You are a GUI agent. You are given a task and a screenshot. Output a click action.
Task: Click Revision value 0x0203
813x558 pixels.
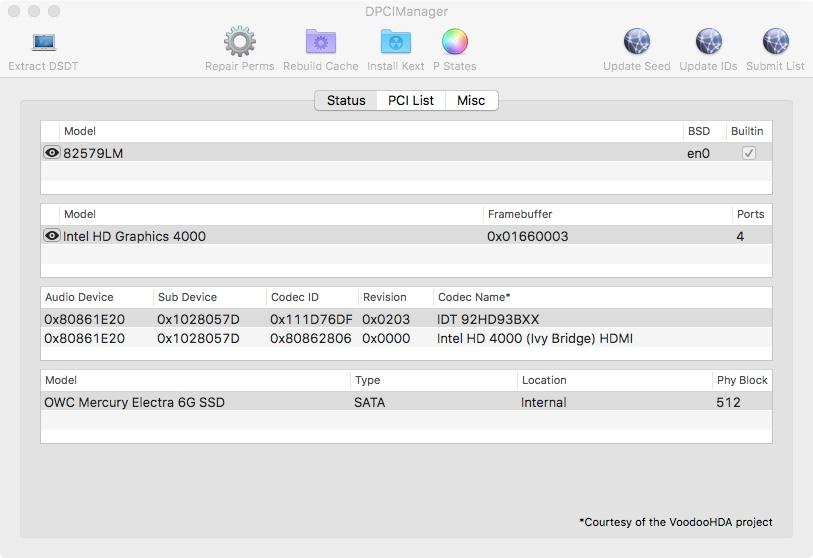point(386,319)
